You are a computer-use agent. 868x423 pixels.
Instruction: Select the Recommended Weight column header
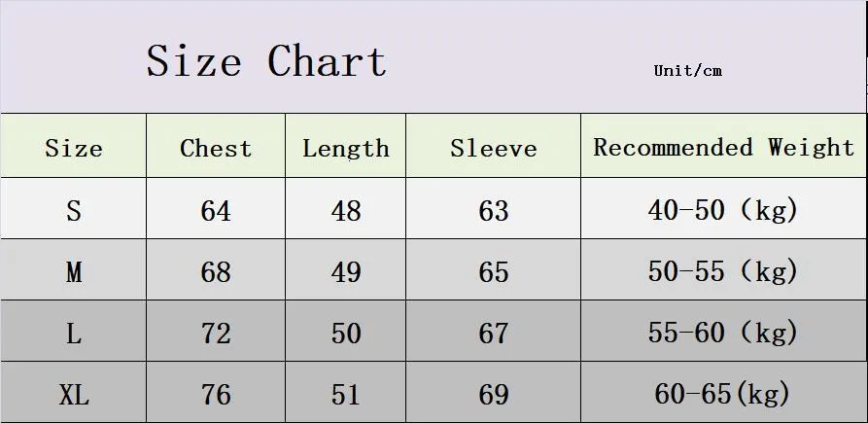(x=724, y=146)
